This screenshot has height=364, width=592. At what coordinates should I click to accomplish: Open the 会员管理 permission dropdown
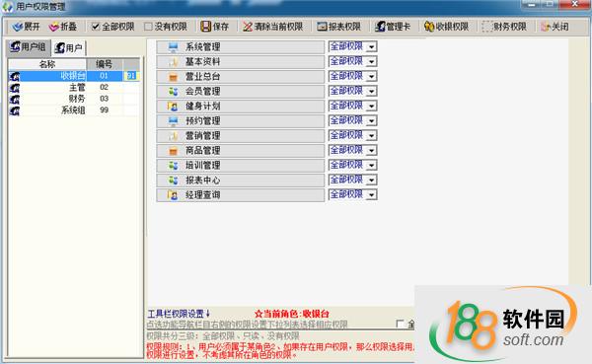coord(372,92)
